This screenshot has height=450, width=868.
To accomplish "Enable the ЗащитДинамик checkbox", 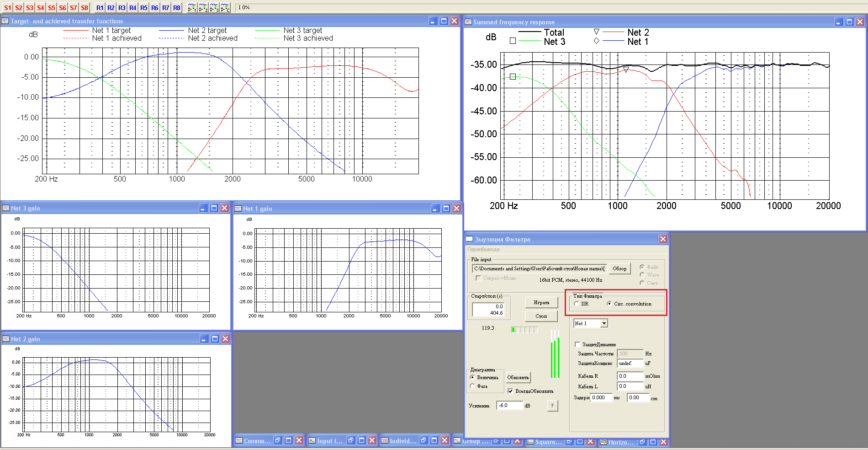I will pyautogui.click(x=577, y=344).
